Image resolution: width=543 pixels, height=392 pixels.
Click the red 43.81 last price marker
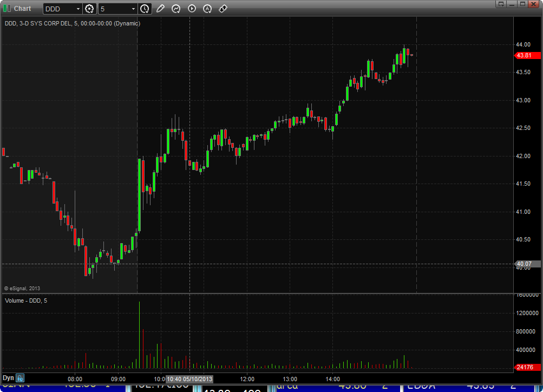[x=527, y=55]
